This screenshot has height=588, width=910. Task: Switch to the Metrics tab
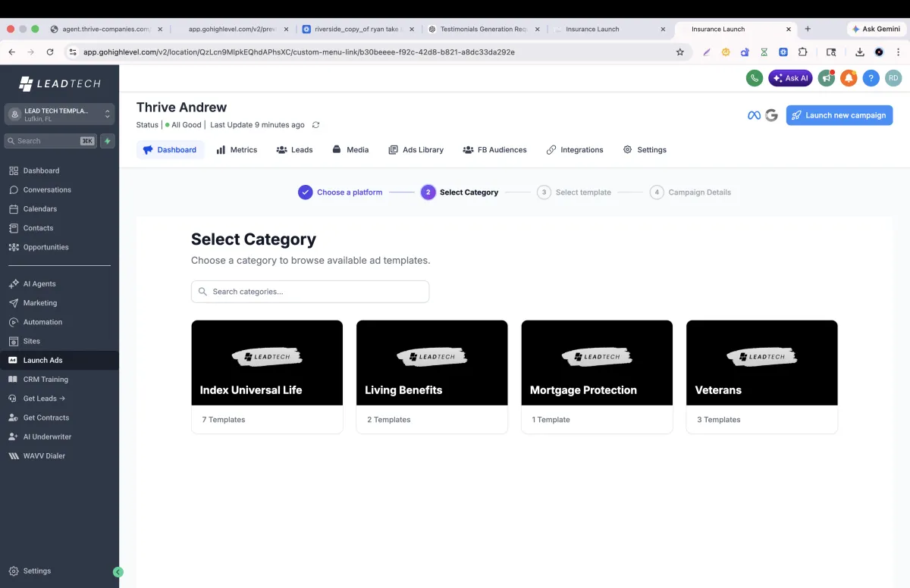[x=237, y=150]
